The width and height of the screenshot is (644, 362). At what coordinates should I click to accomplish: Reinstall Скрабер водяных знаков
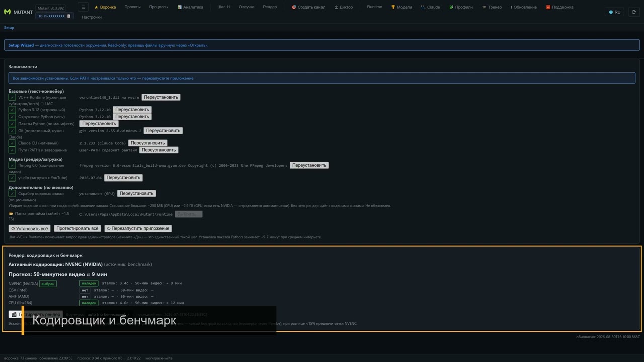tap(137, 194)
